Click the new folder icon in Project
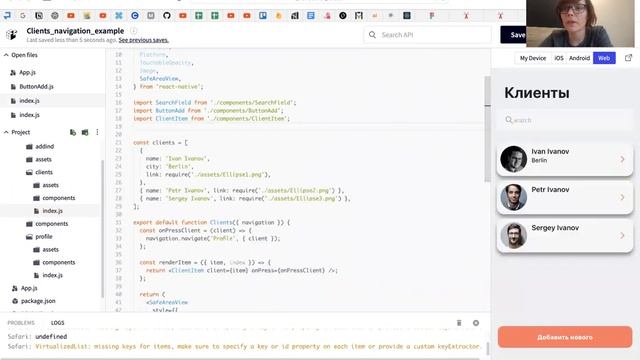Screen dimensions: 640x360 (x=85, y=132)
